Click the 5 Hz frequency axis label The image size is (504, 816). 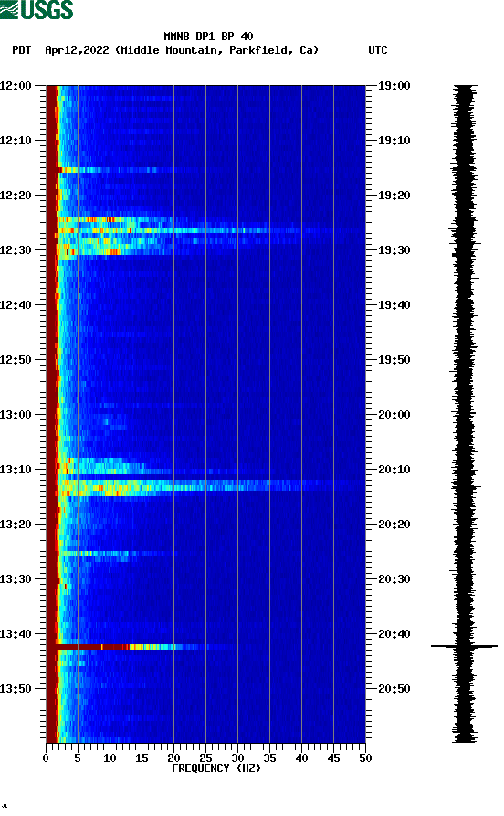78,758
